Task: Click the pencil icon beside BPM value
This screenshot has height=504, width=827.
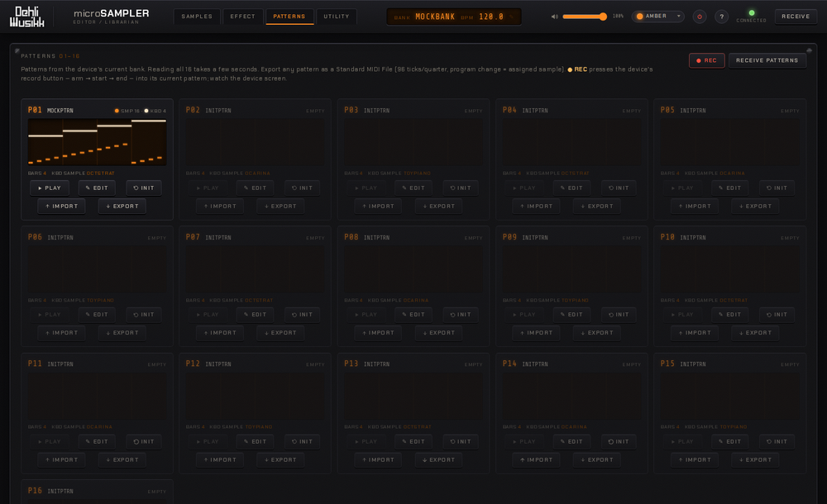Action: pyautogui.click(x=511, y=17)
